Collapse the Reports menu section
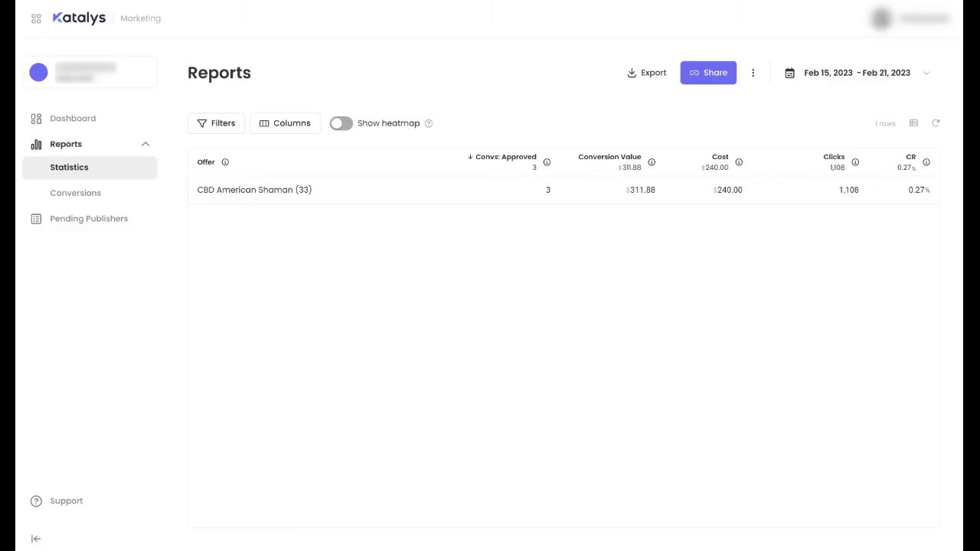This screenshot has width=980, height=551. [x=145, y=144]
